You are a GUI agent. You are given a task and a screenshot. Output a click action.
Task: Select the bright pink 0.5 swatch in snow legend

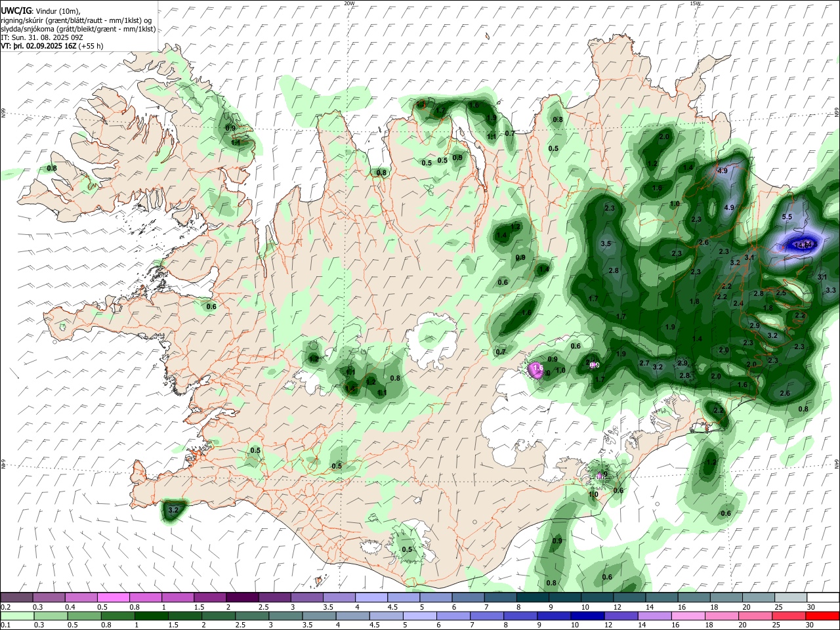pos(113,598)
